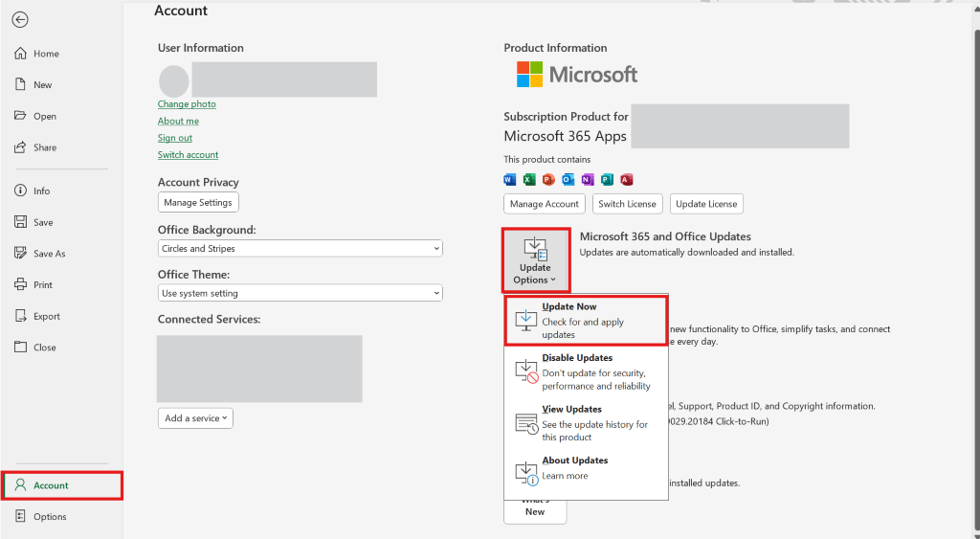Screen dimensions: 980x539
Task: Select View Updates menu entry
Action: 587,423
